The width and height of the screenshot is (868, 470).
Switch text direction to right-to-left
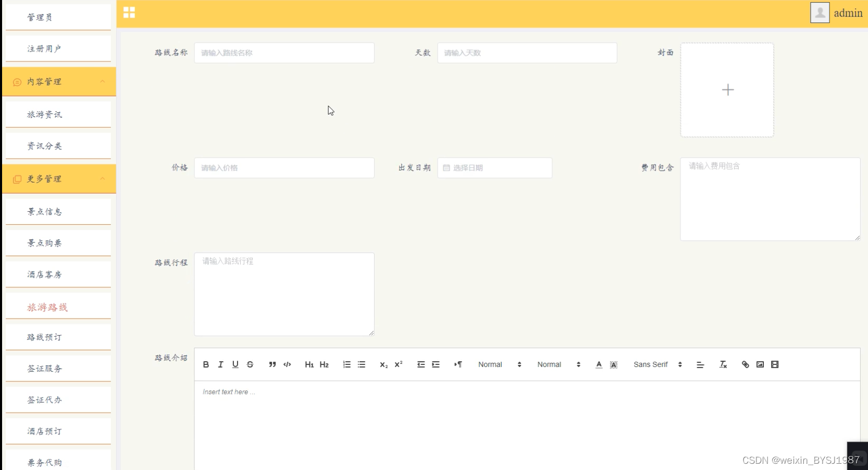tap(458, 364)
